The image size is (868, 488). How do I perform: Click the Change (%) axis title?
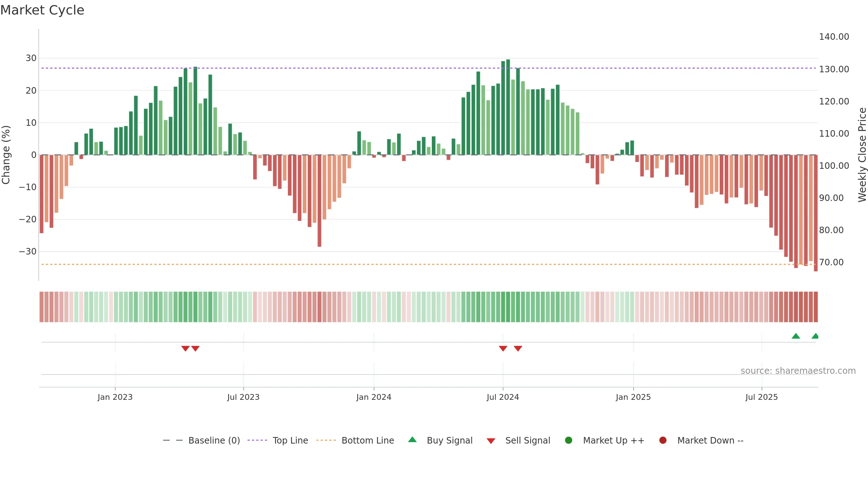tap(6, 155)
